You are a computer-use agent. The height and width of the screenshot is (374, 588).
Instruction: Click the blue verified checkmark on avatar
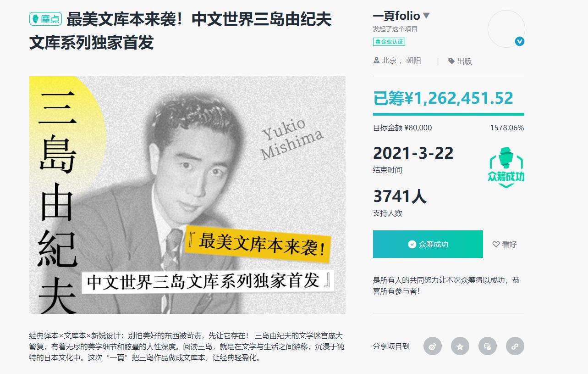tap(520, 41)
